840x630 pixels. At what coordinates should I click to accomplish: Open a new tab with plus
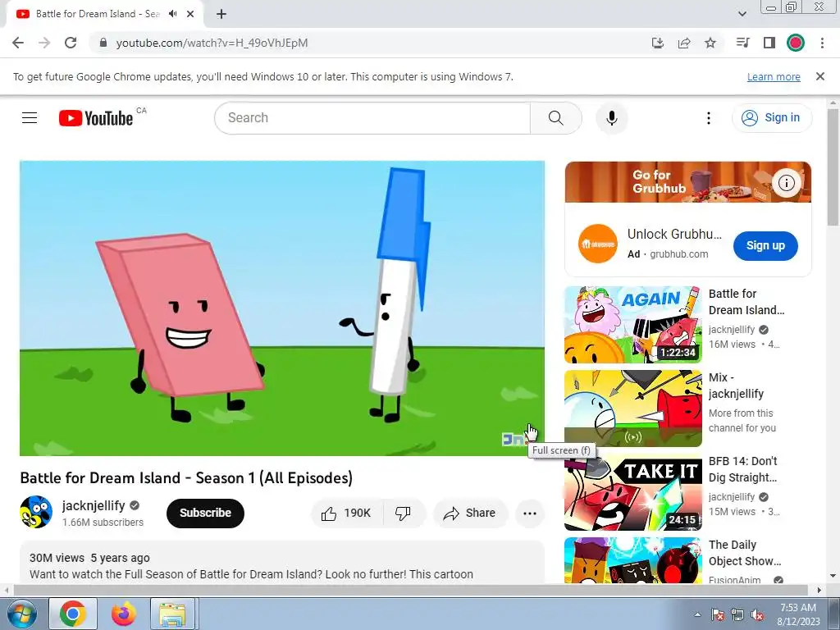(221, 14)
